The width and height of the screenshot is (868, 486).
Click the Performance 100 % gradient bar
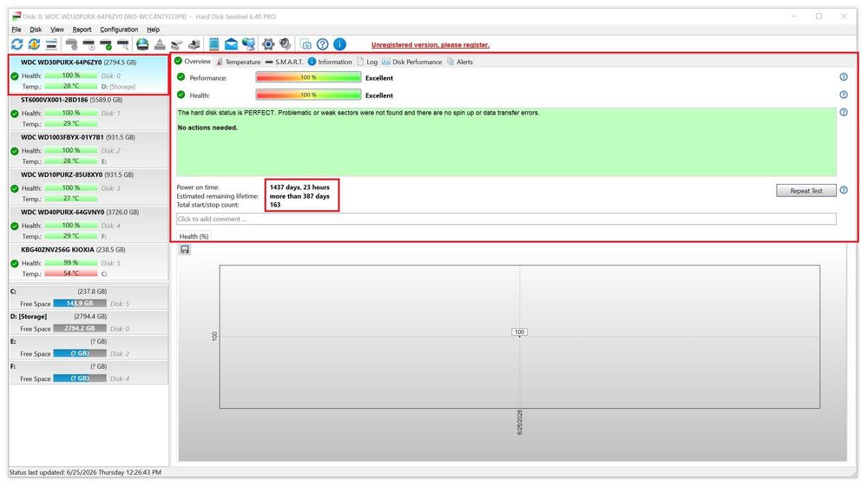(x=308, y=77)
